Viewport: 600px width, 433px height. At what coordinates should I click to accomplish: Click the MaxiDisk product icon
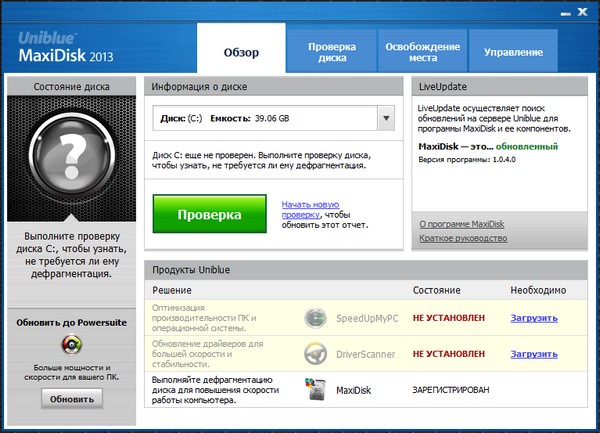pos(316,389)
